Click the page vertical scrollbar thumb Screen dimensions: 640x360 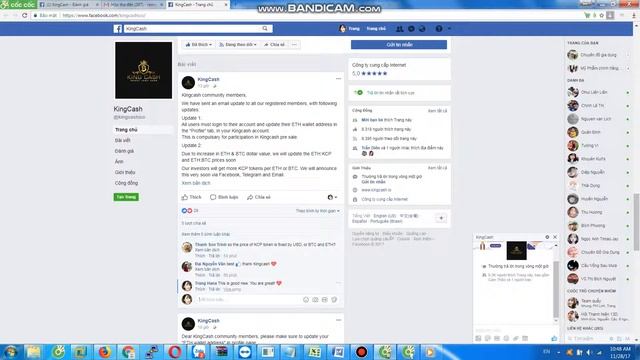tap(637, 222)
